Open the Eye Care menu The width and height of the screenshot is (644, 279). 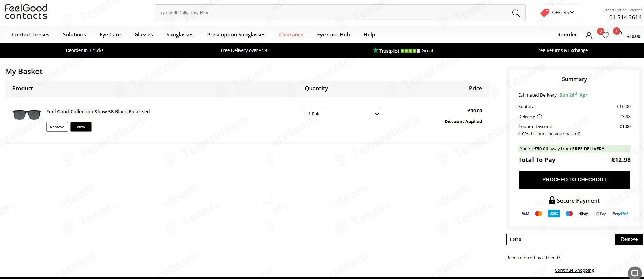(x=110, y=35)
